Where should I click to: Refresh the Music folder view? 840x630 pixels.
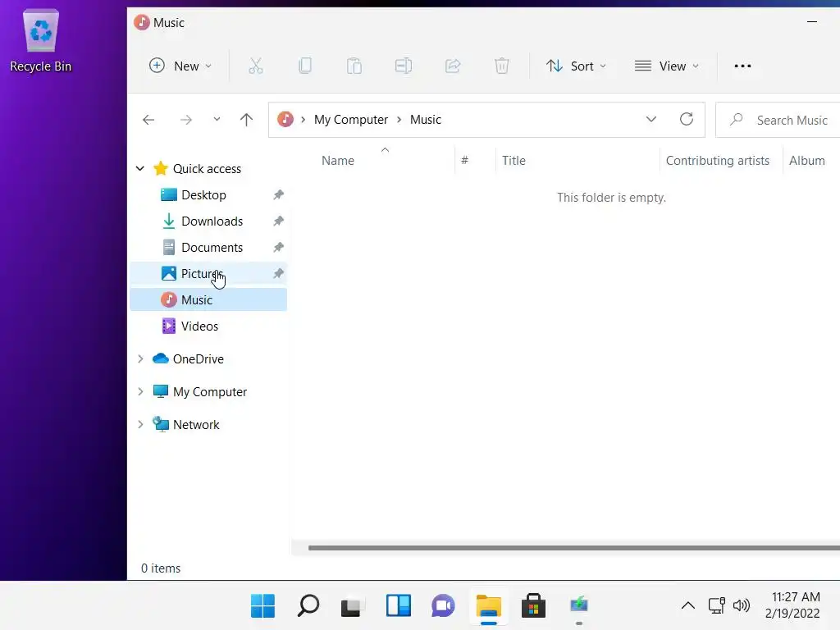(x=687, y=119)
